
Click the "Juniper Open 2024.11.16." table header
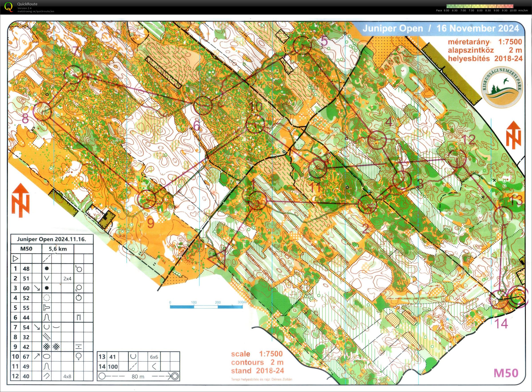(x=51, y=239)
